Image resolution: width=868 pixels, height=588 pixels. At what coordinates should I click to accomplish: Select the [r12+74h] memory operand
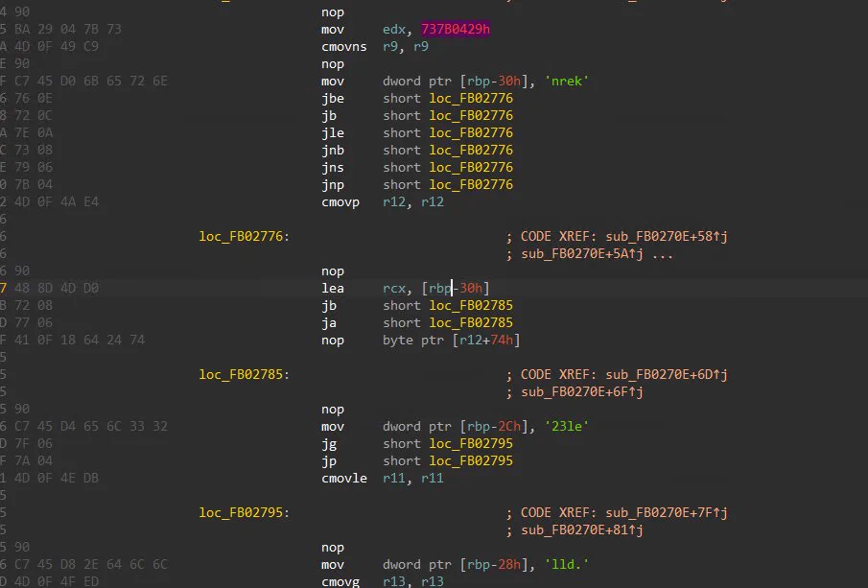tap(486, 340)
